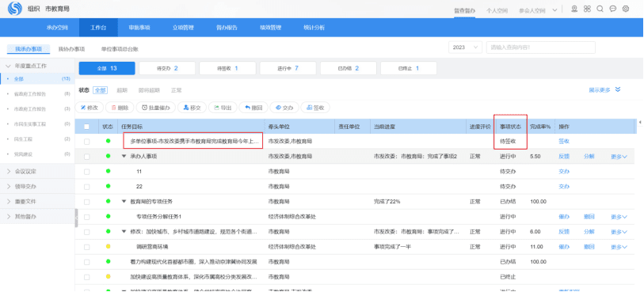Expand the 领导交办 sidebar section
The height and width of the screenshot is (292, 644).
click(x=8, y=186)
